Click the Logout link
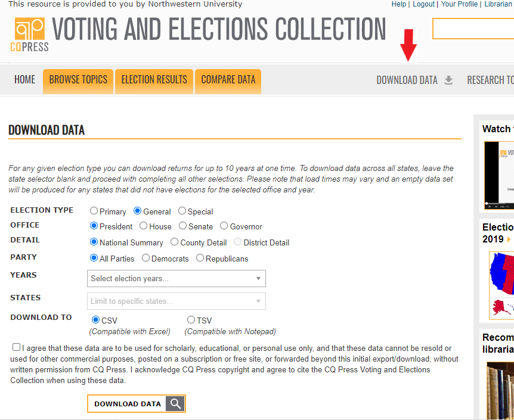The width and height of the screenshot is (514, 420). point(423,4)
